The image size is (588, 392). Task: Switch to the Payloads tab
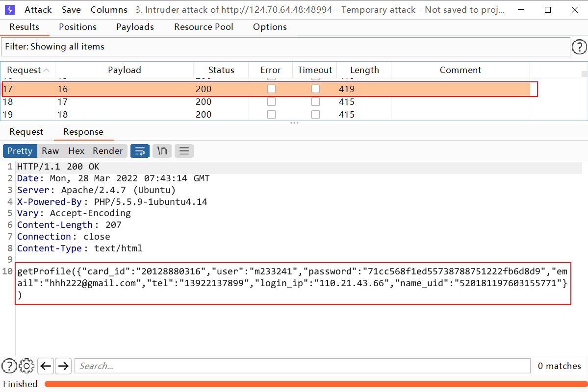tap(135, 27)
